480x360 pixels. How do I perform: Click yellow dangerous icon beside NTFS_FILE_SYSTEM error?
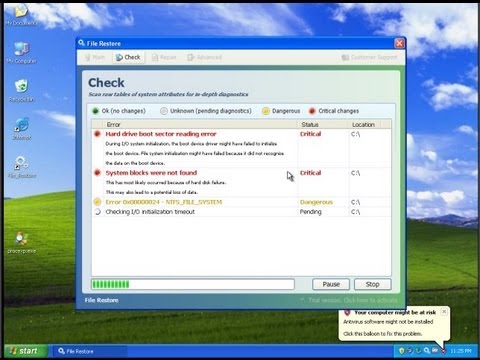pos(97,202)
